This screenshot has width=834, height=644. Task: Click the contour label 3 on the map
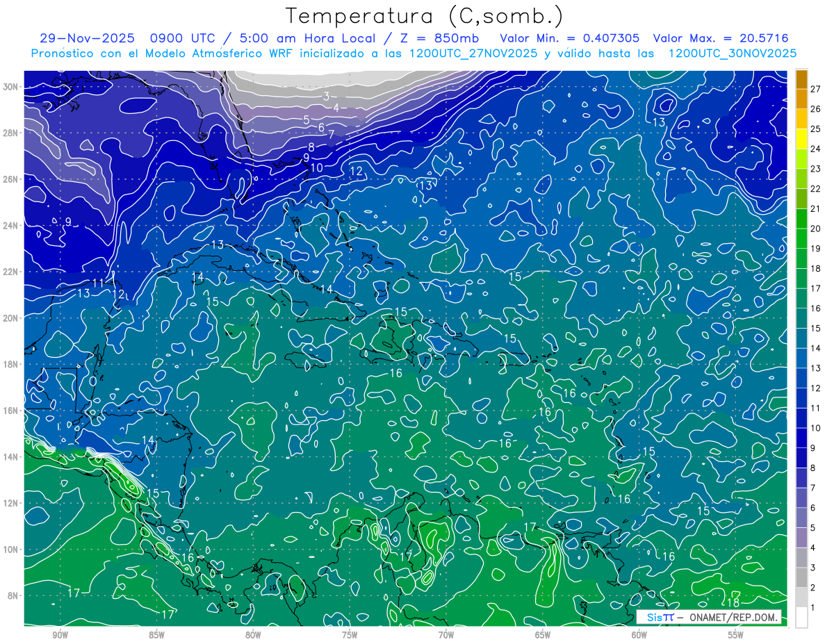pos(326,97)
